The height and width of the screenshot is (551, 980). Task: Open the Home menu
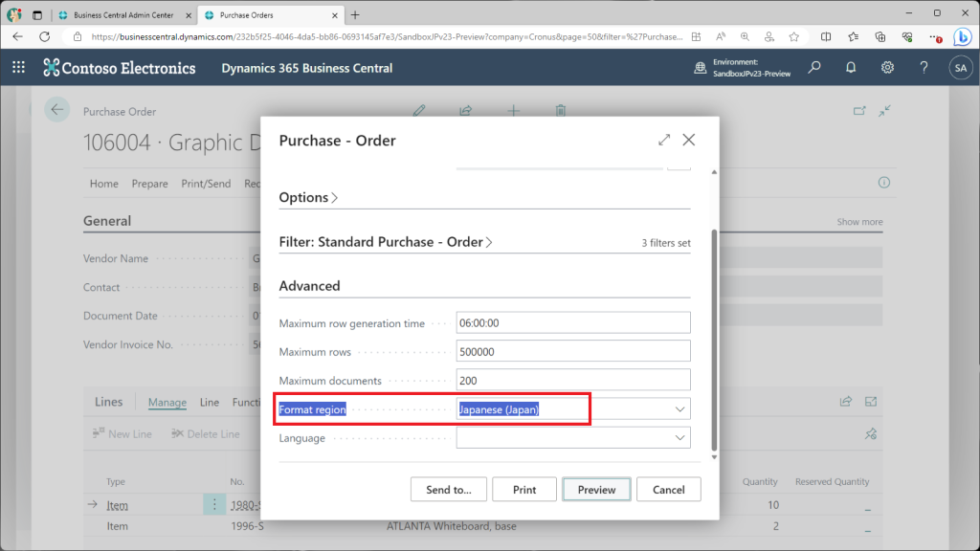point(103,183)
